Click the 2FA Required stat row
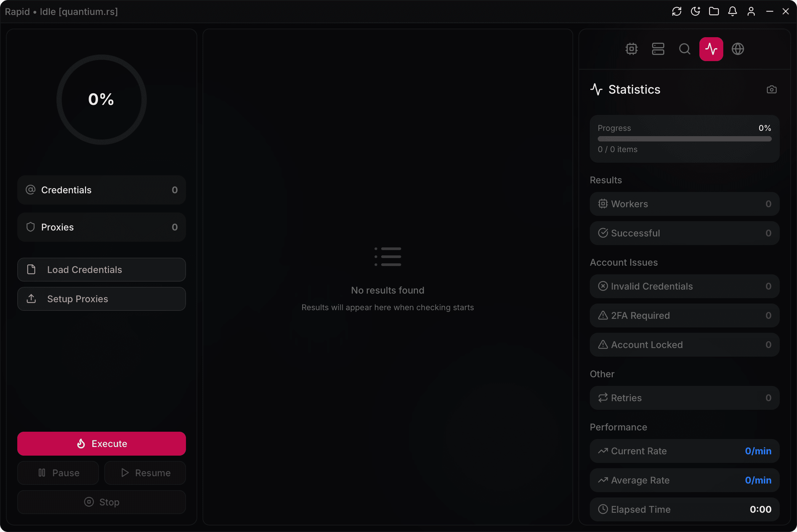Image resolution: width=797 pixels, height=532 pixels. [684, 315]
